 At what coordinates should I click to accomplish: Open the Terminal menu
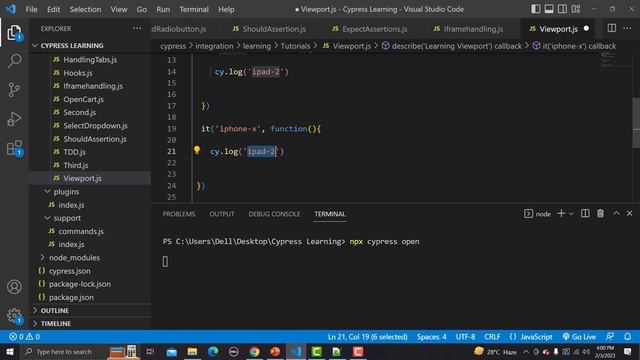194,9
